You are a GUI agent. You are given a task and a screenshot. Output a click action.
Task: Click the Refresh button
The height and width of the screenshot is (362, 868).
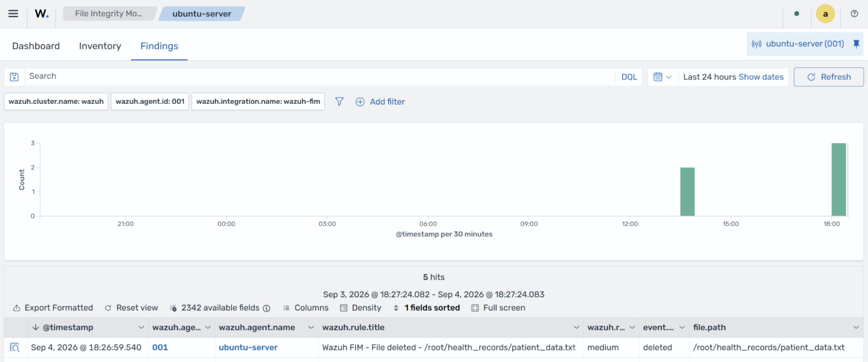828,77
